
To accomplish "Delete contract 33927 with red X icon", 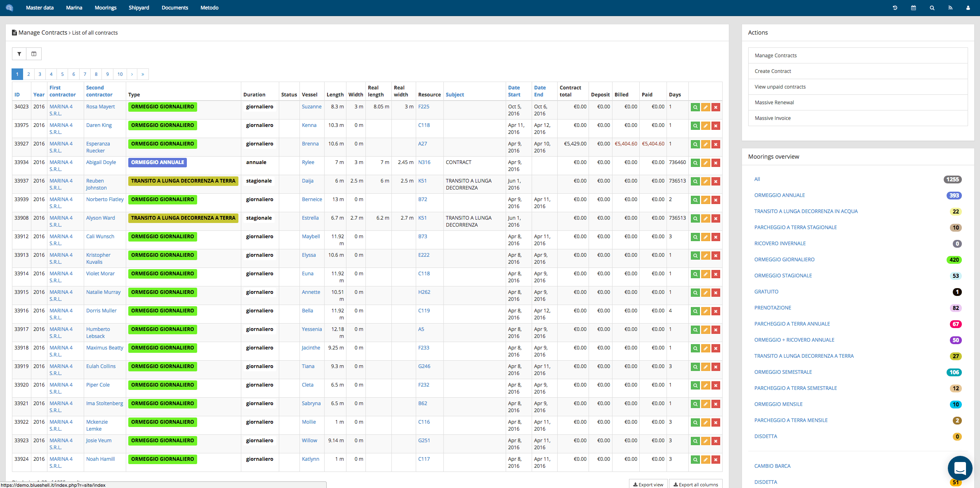I will 716,144.
